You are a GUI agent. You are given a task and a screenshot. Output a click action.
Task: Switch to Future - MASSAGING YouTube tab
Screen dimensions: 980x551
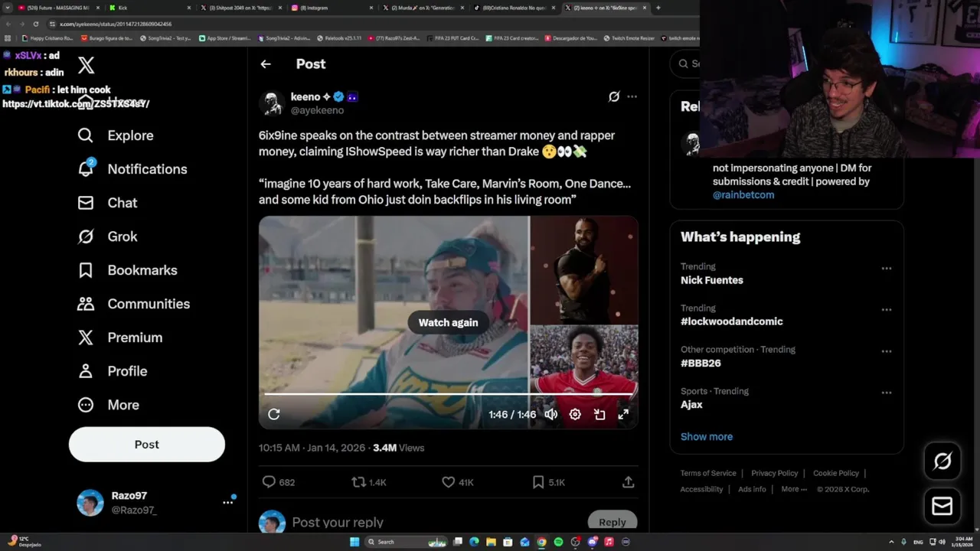point(59,8)
